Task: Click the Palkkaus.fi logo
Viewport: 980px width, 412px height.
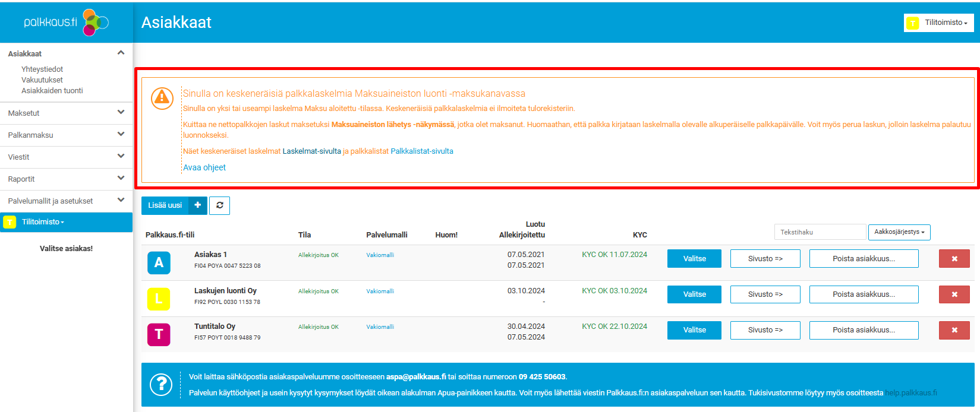Action: point(67,22)
